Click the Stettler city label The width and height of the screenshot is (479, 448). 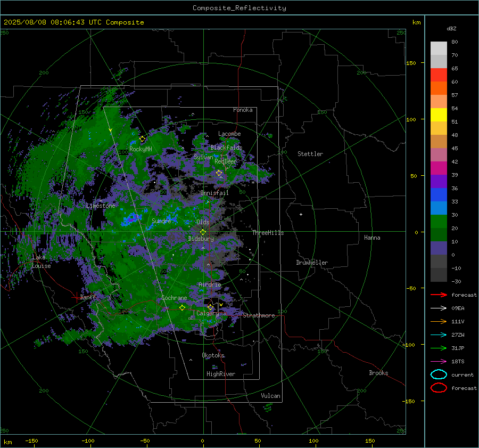tap(310, 154)
